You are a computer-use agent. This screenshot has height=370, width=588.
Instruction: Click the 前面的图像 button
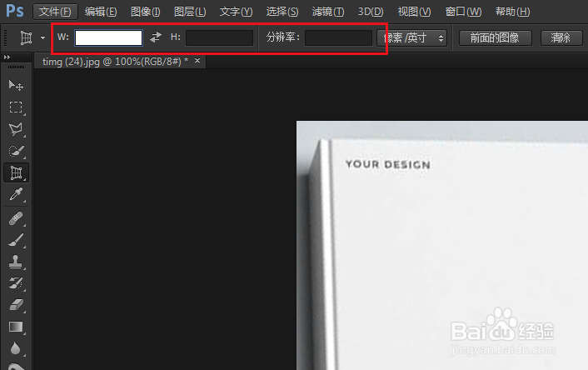point(495,37)
